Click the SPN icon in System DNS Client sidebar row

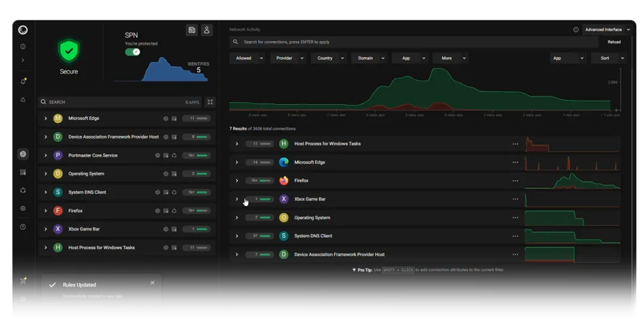174,192
